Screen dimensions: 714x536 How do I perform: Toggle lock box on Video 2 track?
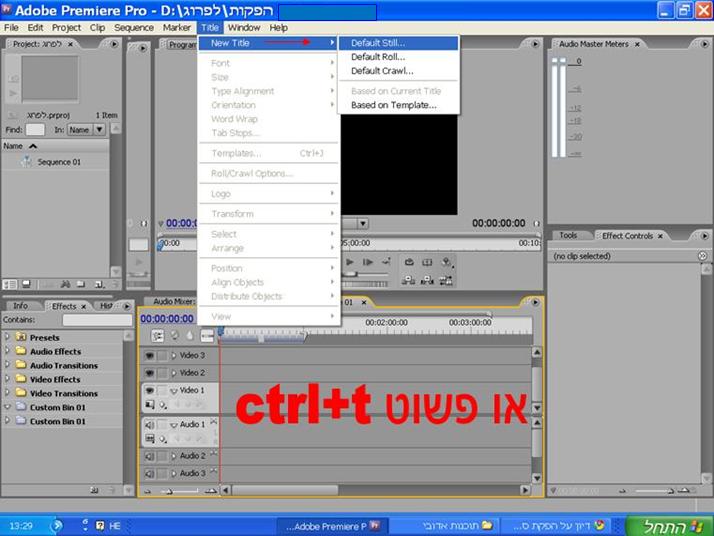pos(163,373)
